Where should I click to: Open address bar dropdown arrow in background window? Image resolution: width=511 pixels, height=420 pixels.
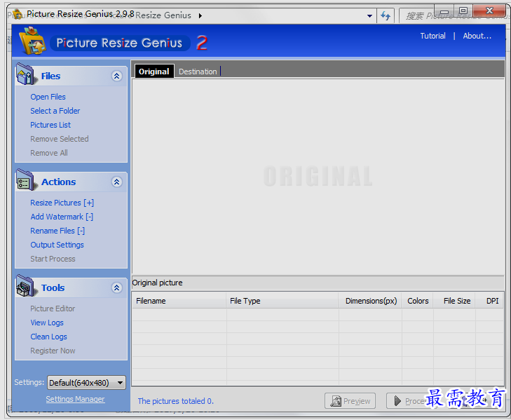click(369, 15)
